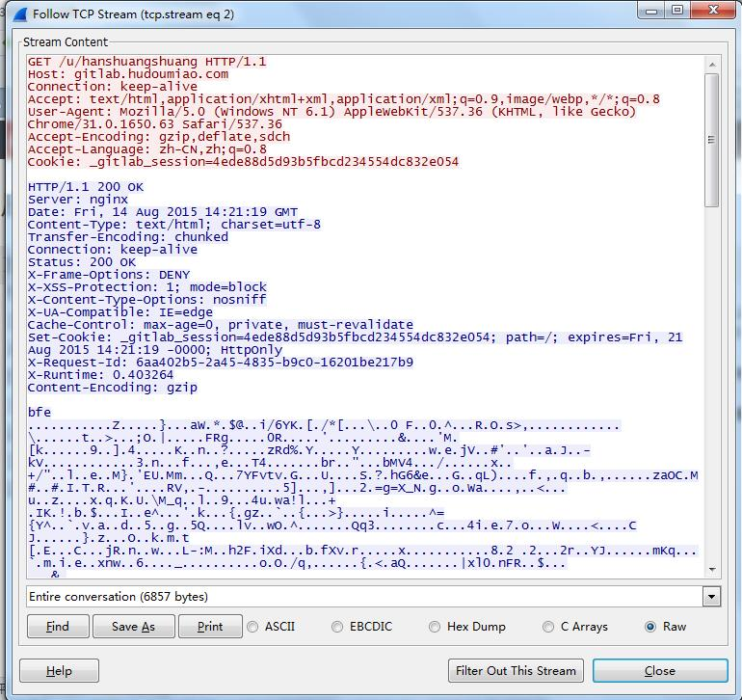
Task: Select the EBCDIC radio button
Action: (x=337, y=627)
